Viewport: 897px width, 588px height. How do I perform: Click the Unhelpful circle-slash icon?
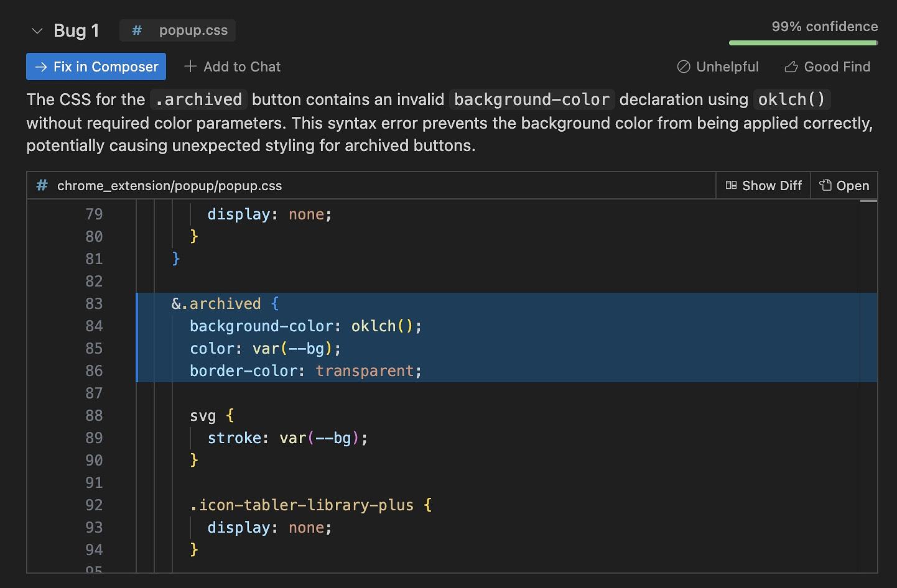coord(684,67)
